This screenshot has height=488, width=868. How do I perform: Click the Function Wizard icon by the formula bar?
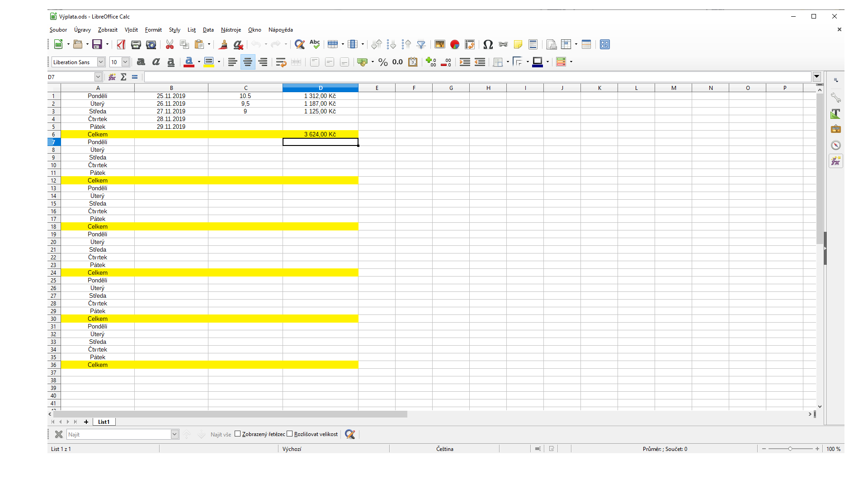[112, 77]
